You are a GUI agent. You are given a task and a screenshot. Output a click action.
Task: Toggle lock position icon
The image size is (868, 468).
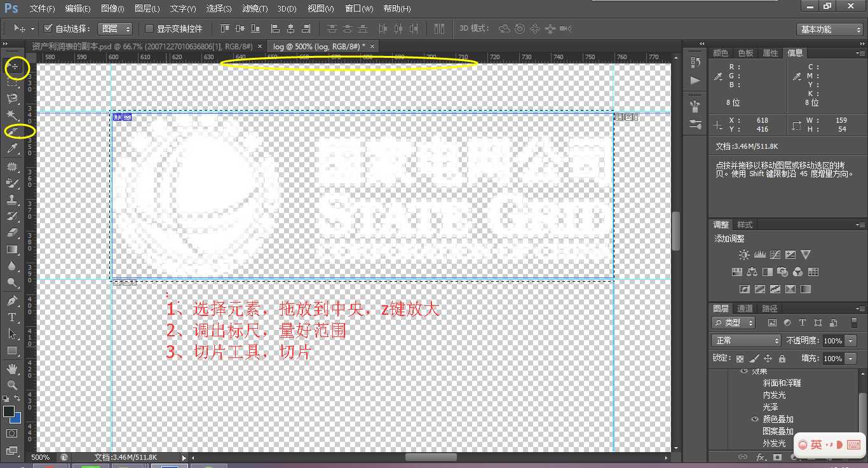click(768, 359)
